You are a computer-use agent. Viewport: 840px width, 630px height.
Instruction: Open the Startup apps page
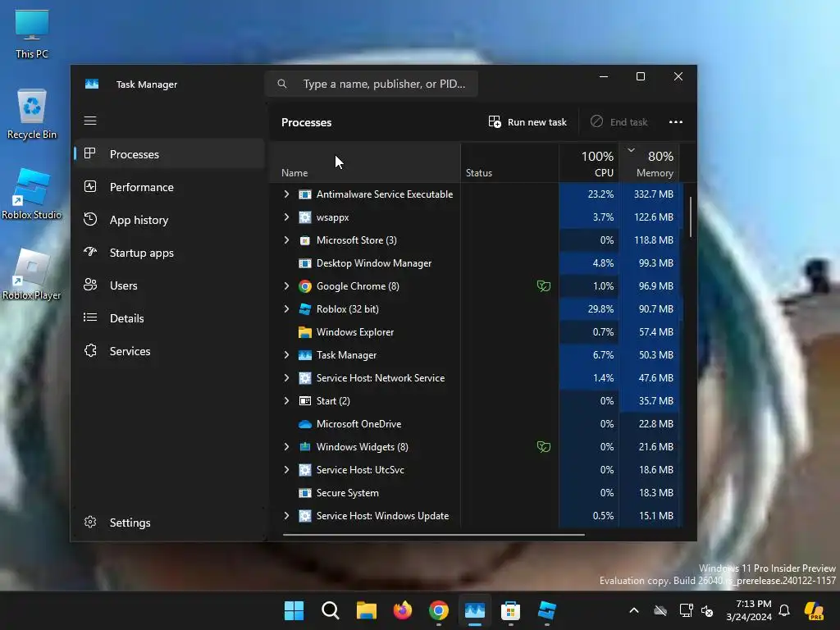pyautogui.click(x=169, y=253)
